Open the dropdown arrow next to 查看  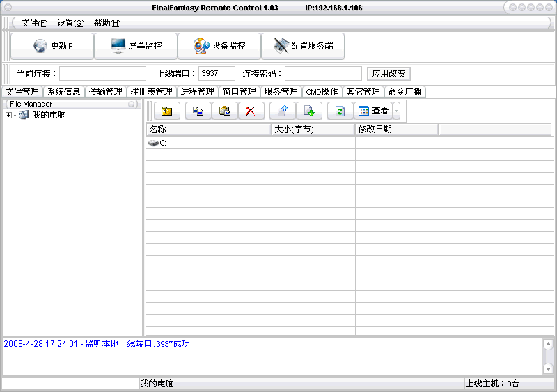(396, 111)
